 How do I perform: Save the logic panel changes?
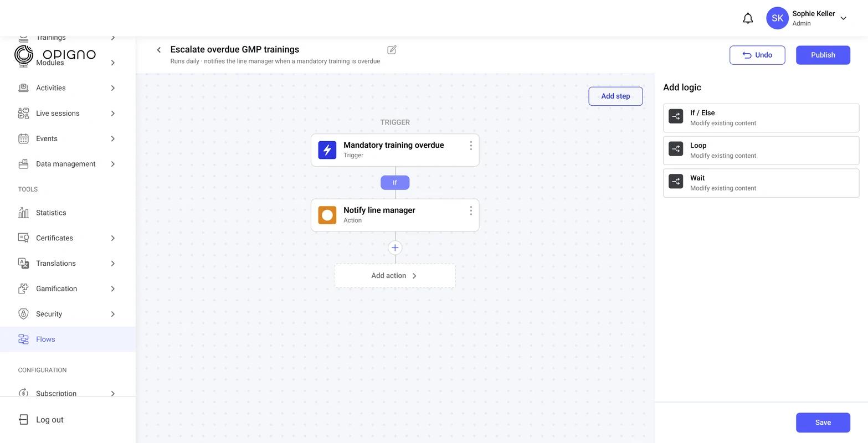click(x=823, y=423)
